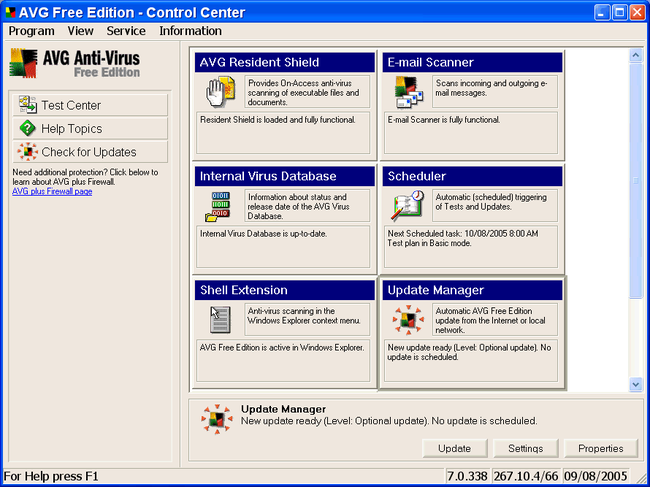The width and height of the screenshot is (650, 487).
Task: Click the Shell Extension document icon
Action: [x=220, y=320]
